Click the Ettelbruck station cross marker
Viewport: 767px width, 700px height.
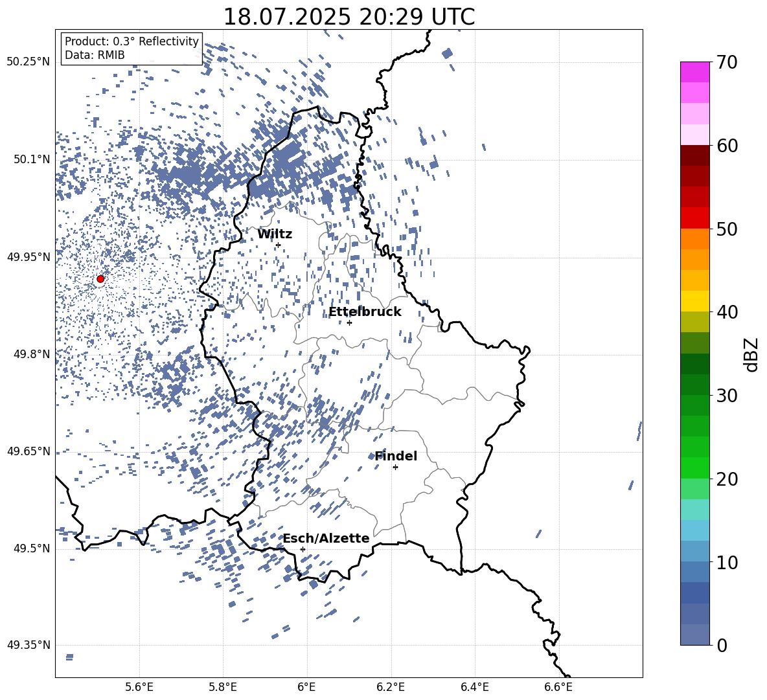pos(349,322)
